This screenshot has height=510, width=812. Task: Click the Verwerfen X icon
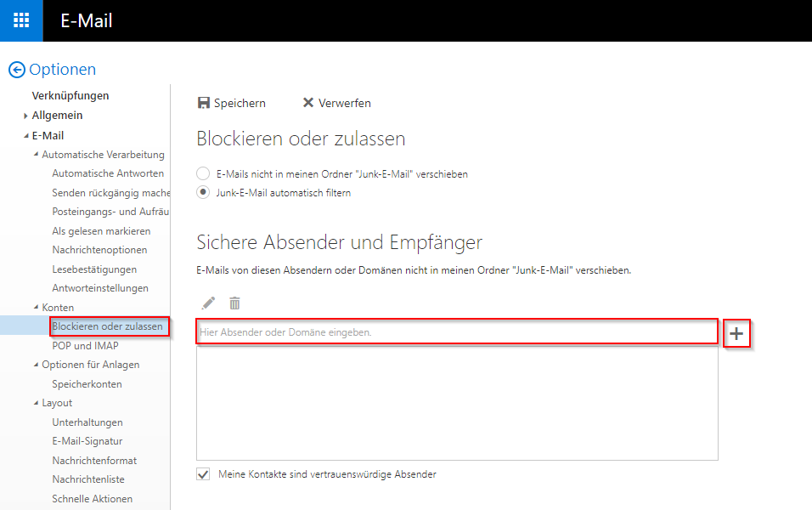tap(308, 103)
